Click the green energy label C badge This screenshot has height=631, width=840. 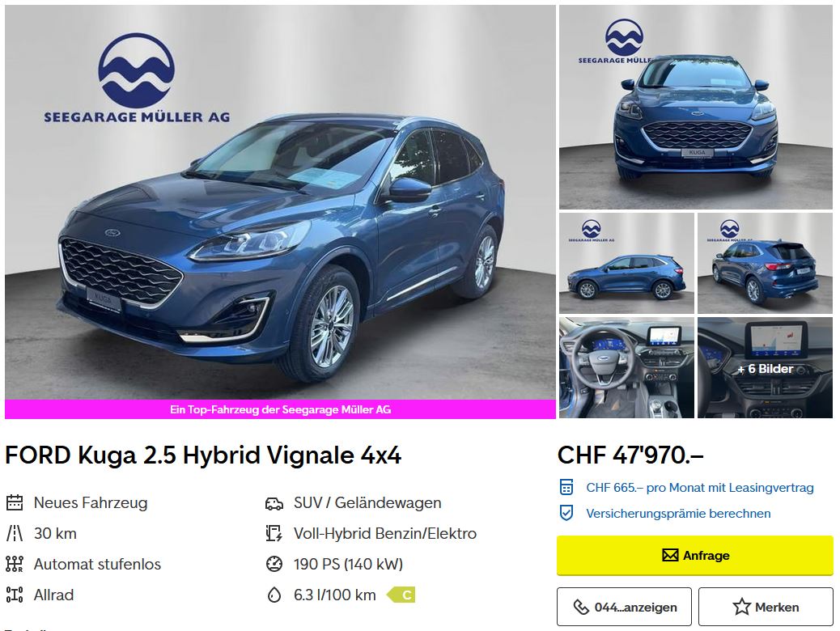[x=401, y=595]
